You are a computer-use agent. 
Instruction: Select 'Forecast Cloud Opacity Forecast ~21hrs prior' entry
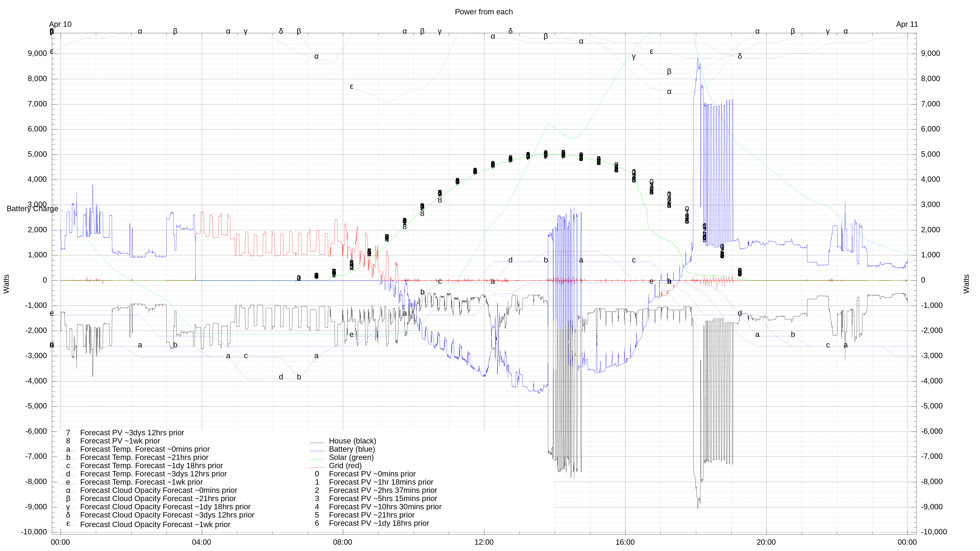158,499
